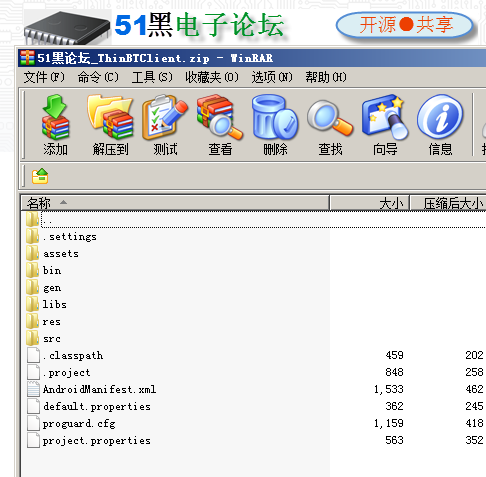
Task: Click packed size 462 for AndroidManifest.xml
Action: [x=474, y=389]
